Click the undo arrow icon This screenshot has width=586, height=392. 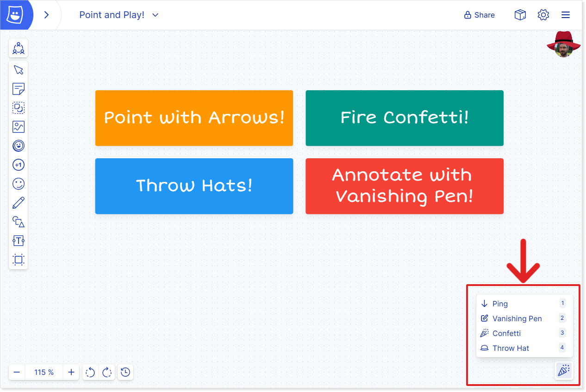tap(90, 372)
